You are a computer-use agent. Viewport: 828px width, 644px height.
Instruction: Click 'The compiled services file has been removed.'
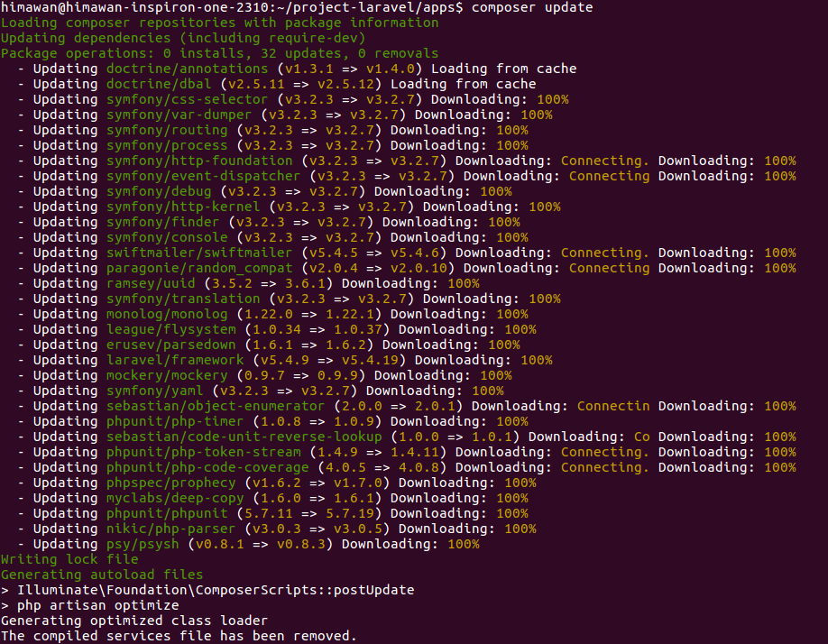pos(179,636)
